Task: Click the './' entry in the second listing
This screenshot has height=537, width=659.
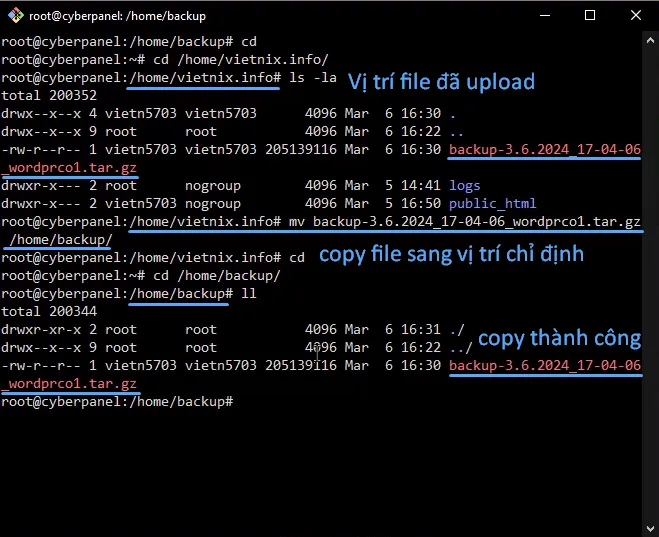Action: coord(458,329)
